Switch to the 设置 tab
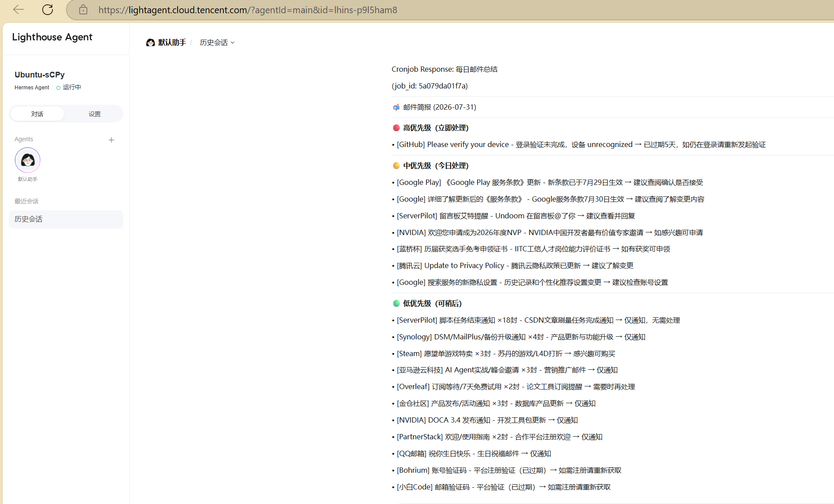The image size is (834, 504). point(94,114)
